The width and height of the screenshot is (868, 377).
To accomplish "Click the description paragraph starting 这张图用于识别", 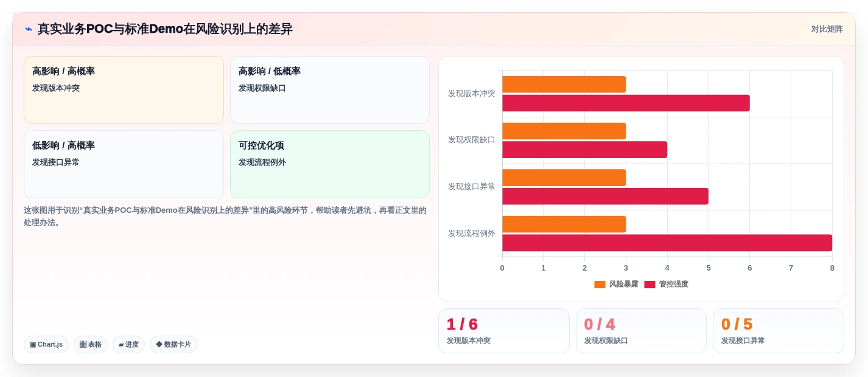I will coord(225,216).
